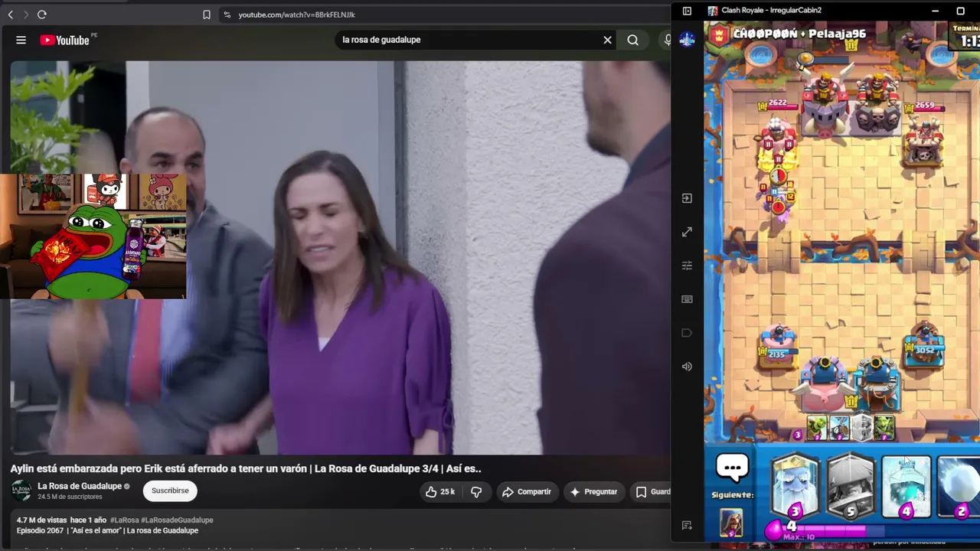This screenshot has height=551, width=980.
Task: Subscribe with the Suscribirse button
Action: click(x=170, y=491)
